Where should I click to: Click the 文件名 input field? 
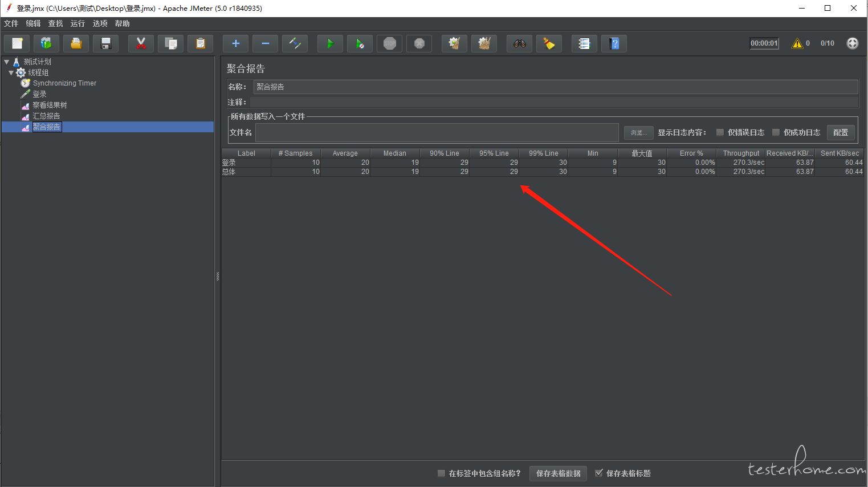click(437, 132)
